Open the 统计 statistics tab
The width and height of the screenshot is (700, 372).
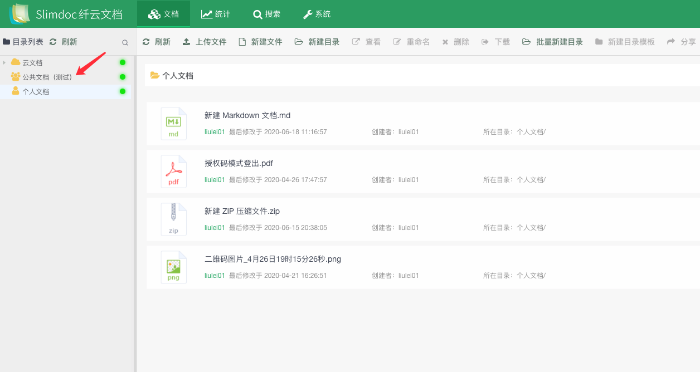click(215, 14)
